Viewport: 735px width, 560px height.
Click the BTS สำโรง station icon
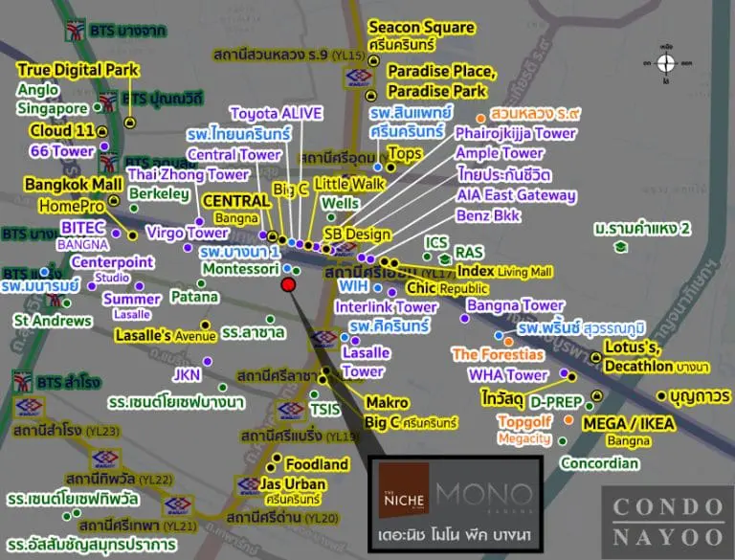click(x=22, y=381)
